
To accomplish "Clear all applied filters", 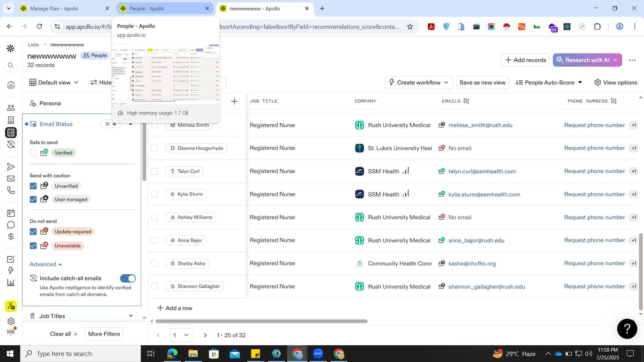I will (x=63, y=334).
